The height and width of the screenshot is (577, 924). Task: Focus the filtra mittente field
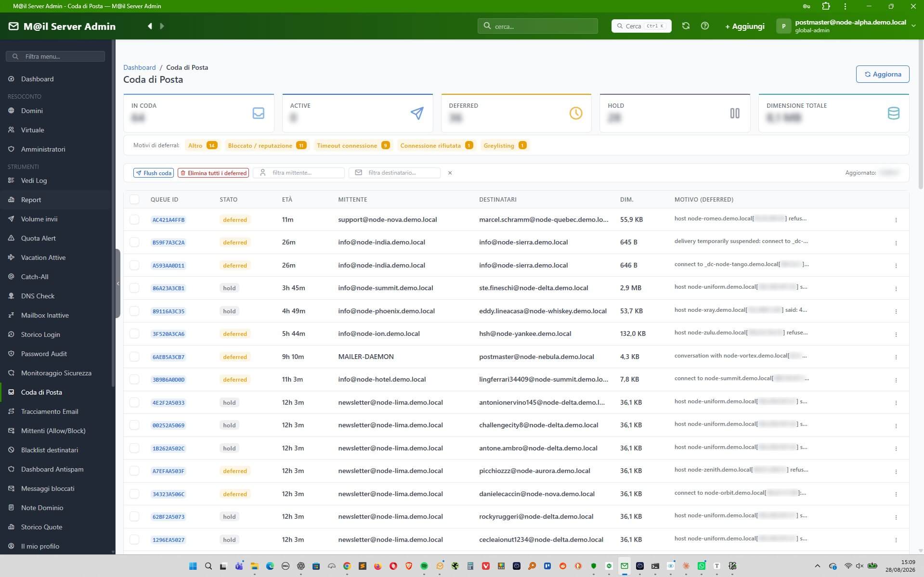tap(299, 173)
